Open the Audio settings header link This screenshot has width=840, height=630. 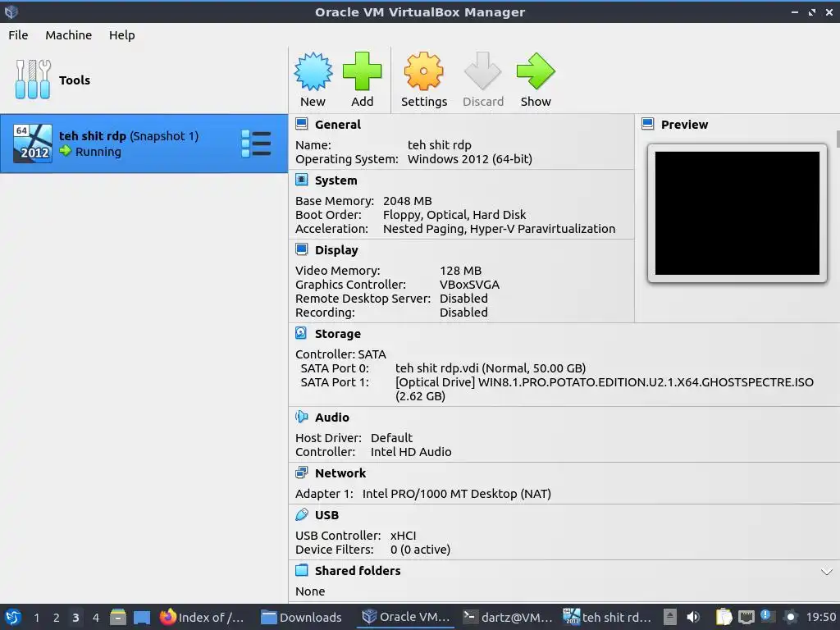(x=332, y=418)
